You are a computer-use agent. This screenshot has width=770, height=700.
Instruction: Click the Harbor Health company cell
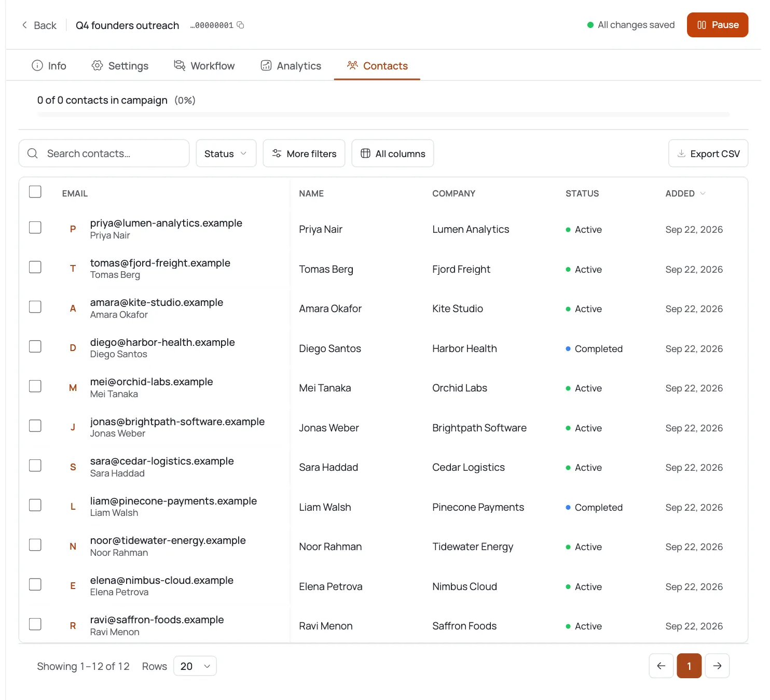pyautogui.click(x=464, y=348)
